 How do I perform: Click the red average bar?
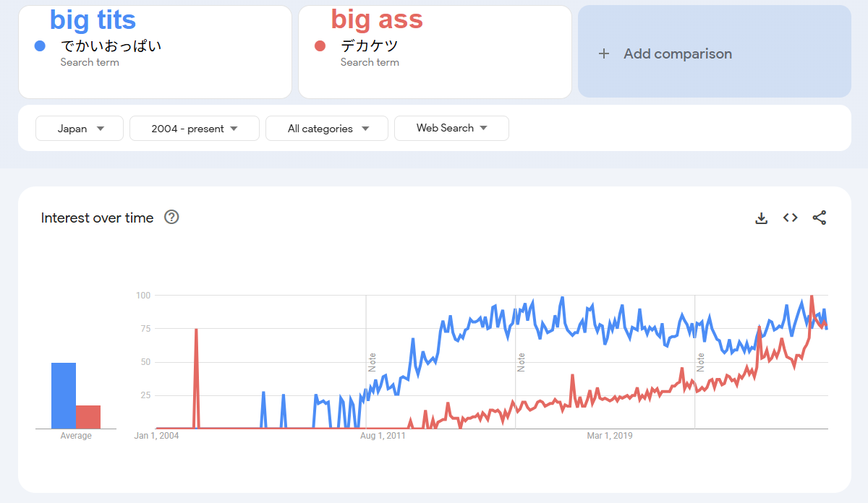pos(88,417)
